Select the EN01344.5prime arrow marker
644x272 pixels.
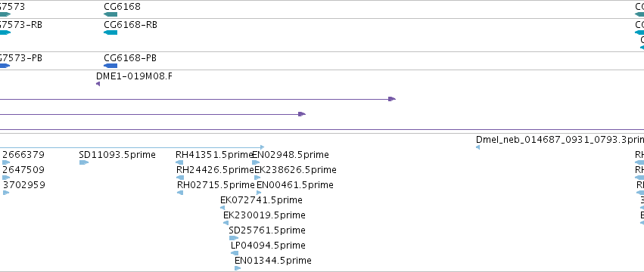click(x=238, y=268)
